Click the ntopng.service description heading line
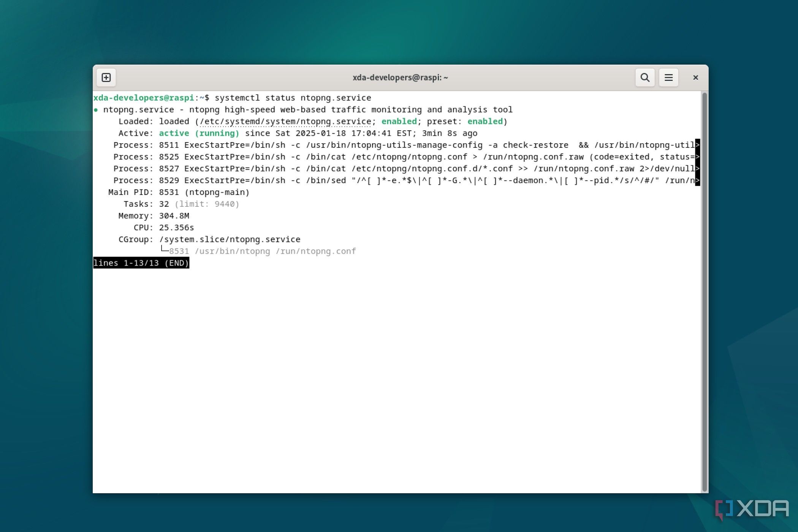The image size is (798, 532). 308,109
